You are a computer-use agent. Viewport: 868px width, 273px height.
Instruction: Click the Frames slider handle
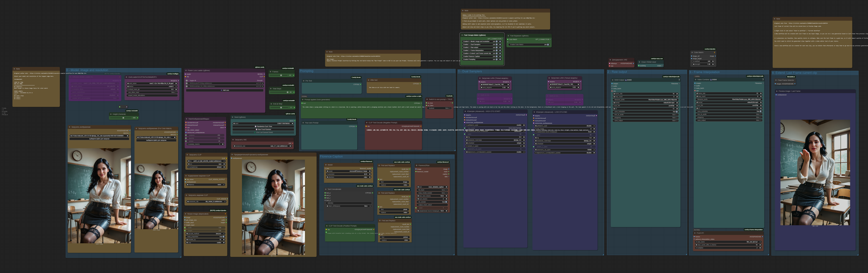point(281,75)
